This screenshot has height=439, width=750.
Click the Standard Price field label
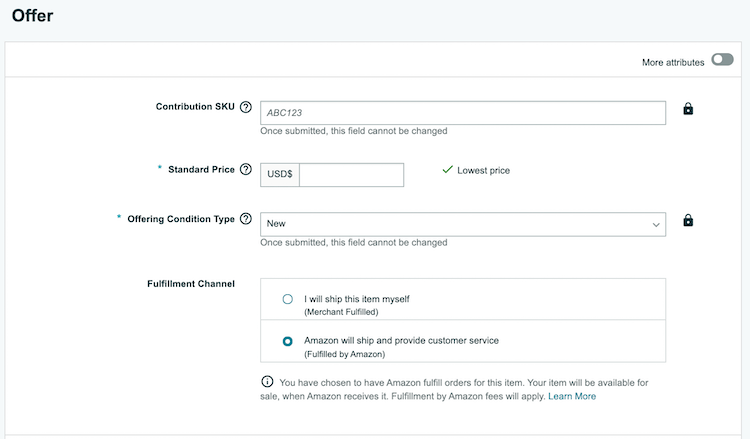click(201, 170)
